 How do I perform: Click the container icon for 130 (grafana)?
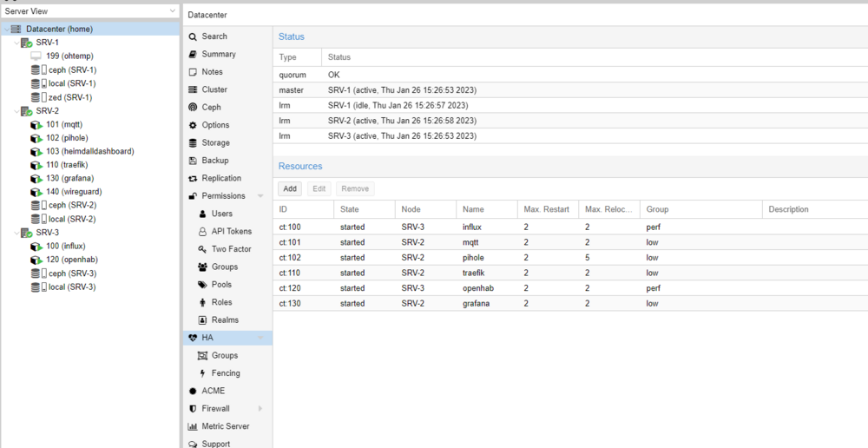(36, 179)
